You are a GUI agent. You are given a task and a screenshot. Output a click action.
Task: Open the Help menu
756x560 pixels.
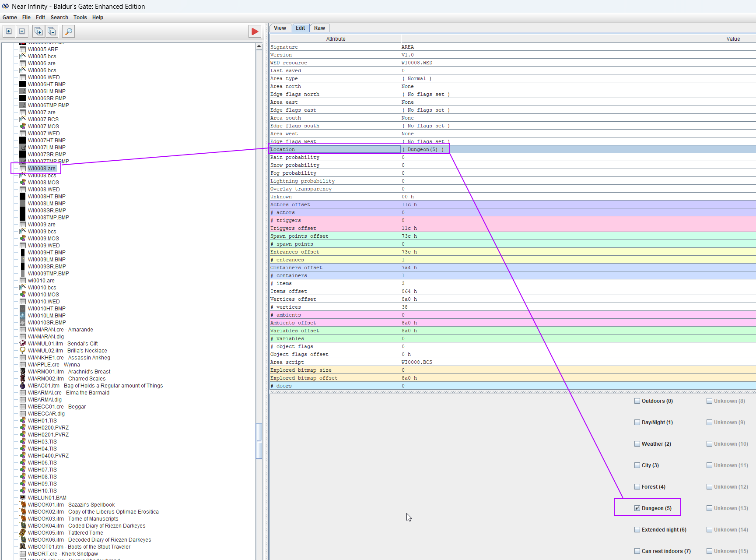pyautogui.click(x=98, y=18)
